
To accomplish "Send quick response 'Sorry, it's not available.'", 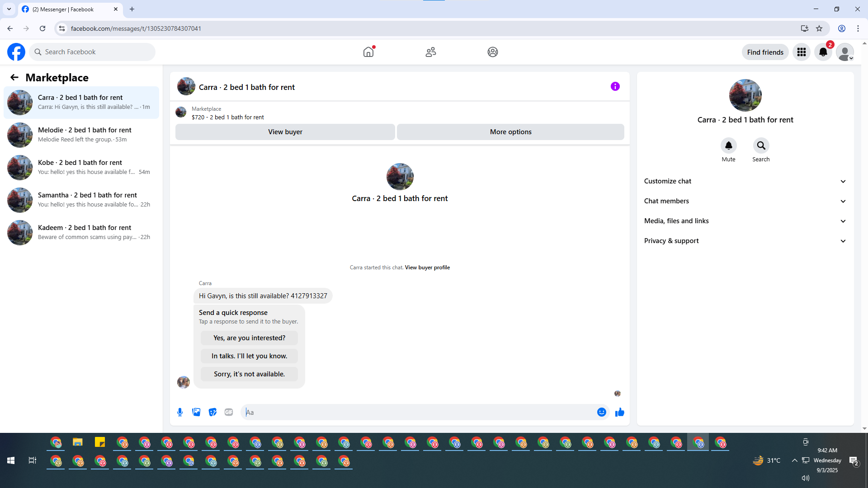I will 250,374.
